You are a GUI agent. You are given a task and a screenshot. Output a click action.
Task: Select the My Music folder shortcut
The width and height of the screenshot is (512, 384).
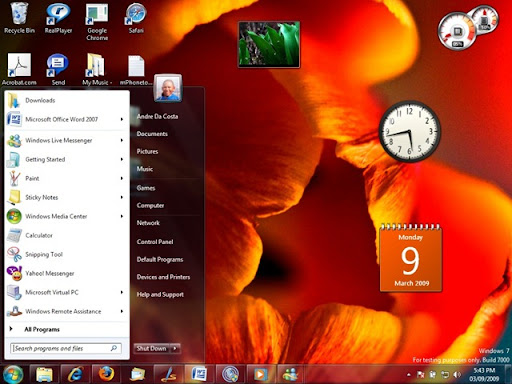(97, 69)
